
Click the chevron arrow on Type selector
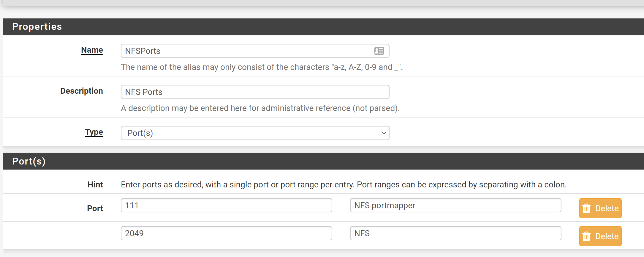(384, 133)
